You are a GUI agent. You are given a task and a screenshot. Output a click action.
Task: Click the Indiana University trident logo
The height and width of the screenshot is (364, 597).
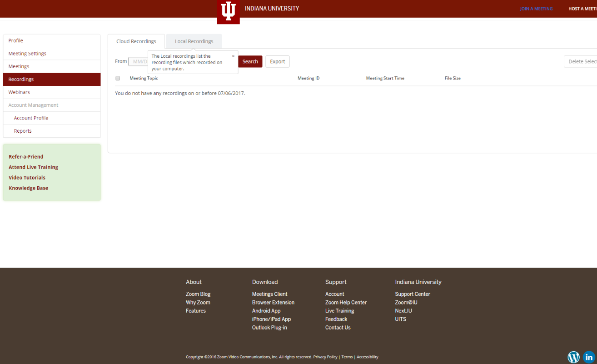point(228,12)
